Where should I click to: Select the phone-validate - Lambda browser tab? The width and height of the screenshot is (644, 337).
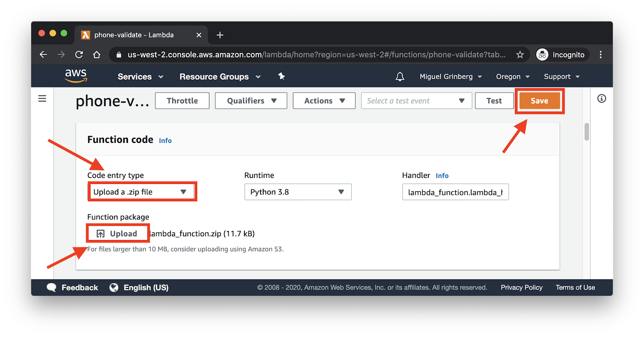[141, 35]
